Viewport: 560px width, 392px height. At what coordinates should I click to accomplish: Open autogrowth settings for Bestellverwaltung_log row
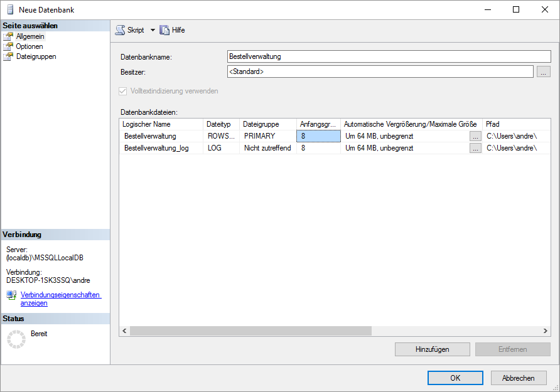pyautogui.click(x=476, y=149)
